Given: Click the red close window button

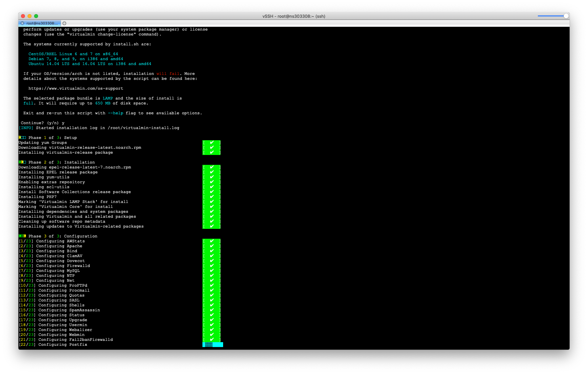Looking at the screenshot, I should [23, 16].
